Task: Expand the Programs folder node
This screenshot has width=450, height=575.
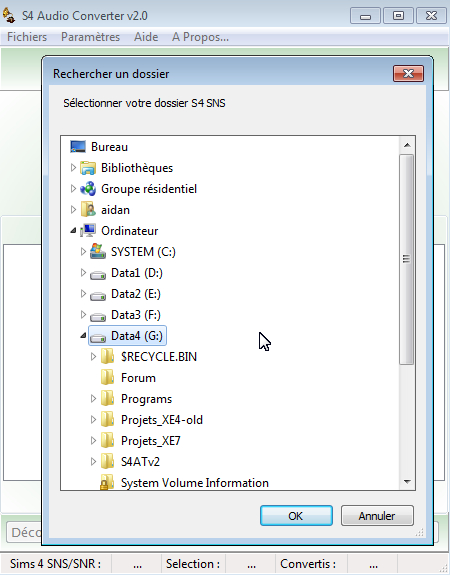Action: point(93,398)
